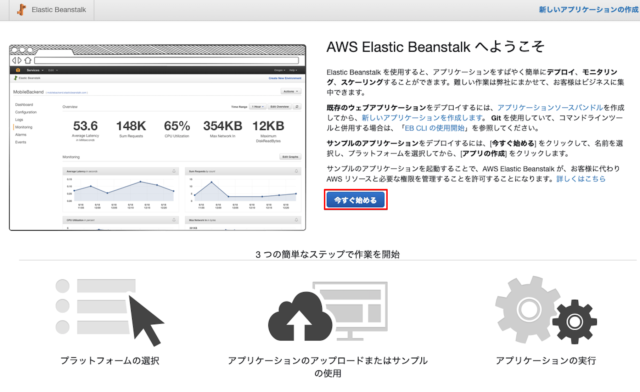Click the platform selection cursor icon
Viewport: 640px width, 392px height.
[x=110, y=312]
